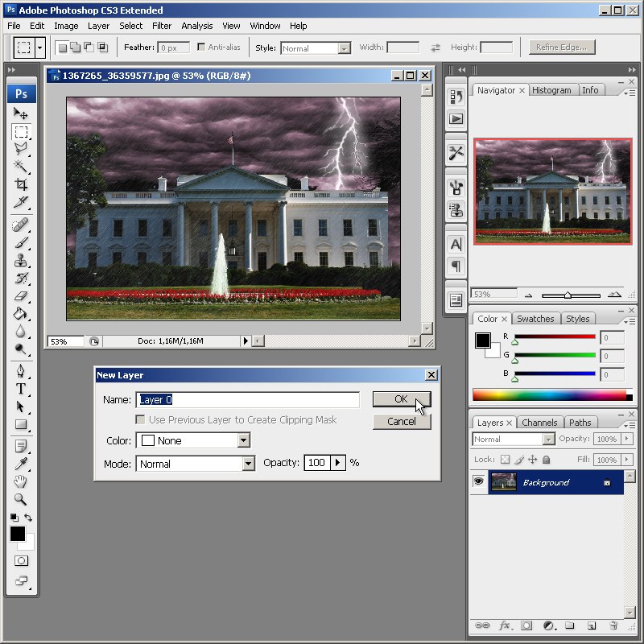The height and width of the screenshot is (644, 644).
Task: Select the Clone Stamp tool
Action: (21, 260)
